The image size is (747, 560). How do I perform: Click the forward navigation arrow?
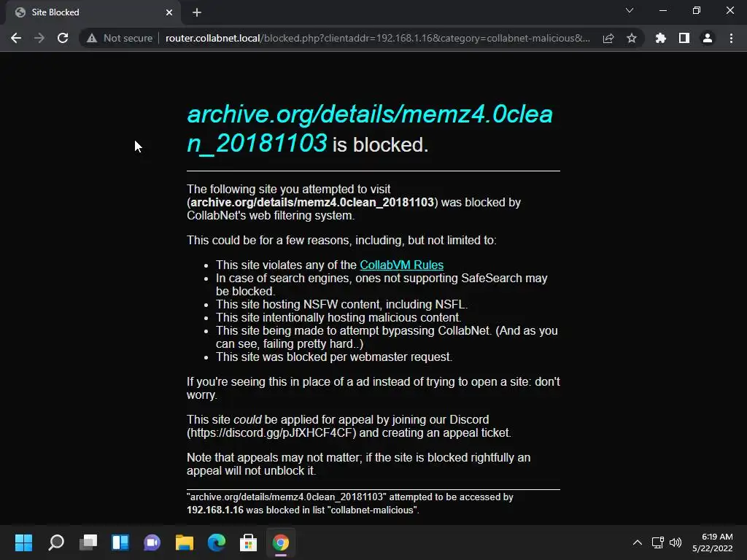pos(39,38)
